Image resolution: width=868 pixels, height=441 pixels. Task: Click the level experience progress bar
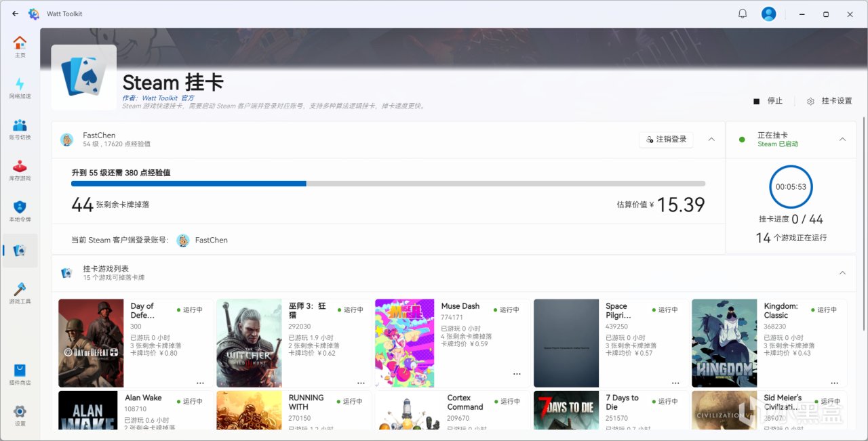pos(388,184)
